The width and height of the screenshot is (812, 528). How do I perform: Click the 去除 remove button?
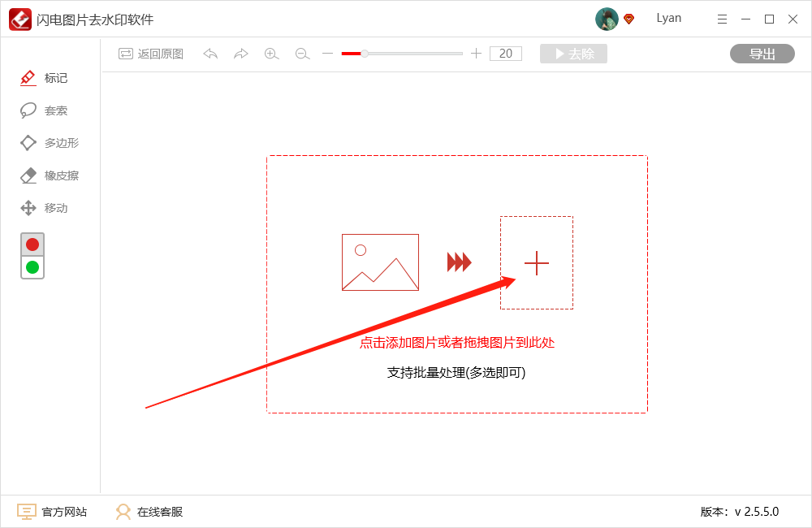[573, 54]
